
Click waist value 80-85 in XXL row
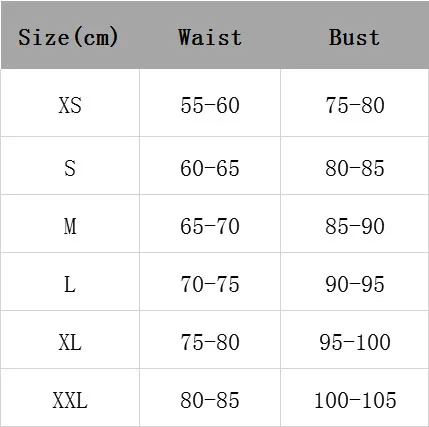pyautogui.click(x=210, y=400)
